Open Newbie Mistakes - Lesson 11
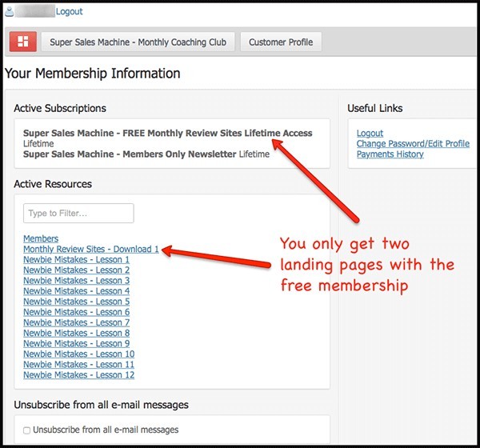 pyautogui.click(x=79, y=365)
